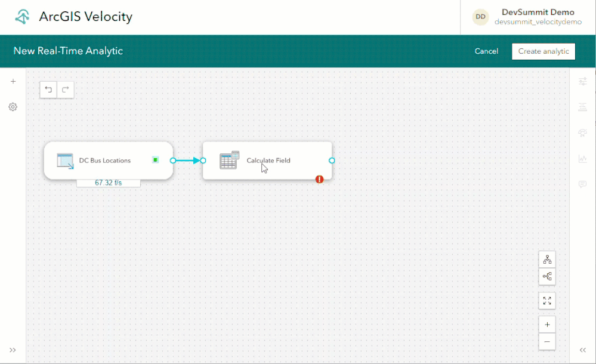Viewport: 596px width, 364px height.
Task: Click the DC Bus Locations node label
Action: click(104, 161)
